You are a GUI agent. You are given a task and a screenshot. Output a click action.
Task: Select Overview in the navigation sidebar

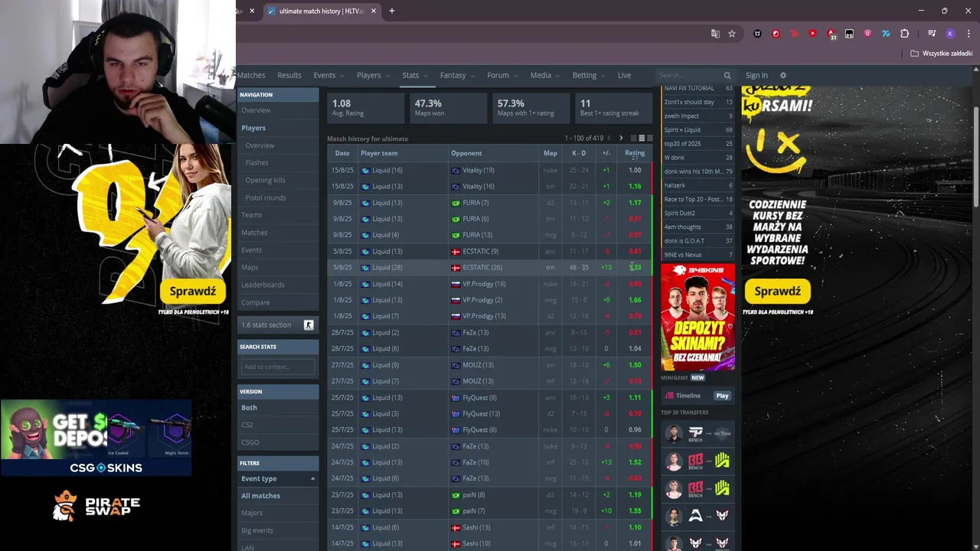pyautogui.click(x=256, y=110)
